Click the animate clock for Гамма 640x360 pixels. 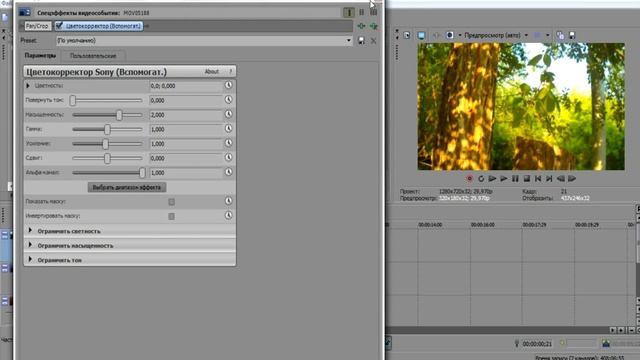pyautogui.click(x=228, y=129)
